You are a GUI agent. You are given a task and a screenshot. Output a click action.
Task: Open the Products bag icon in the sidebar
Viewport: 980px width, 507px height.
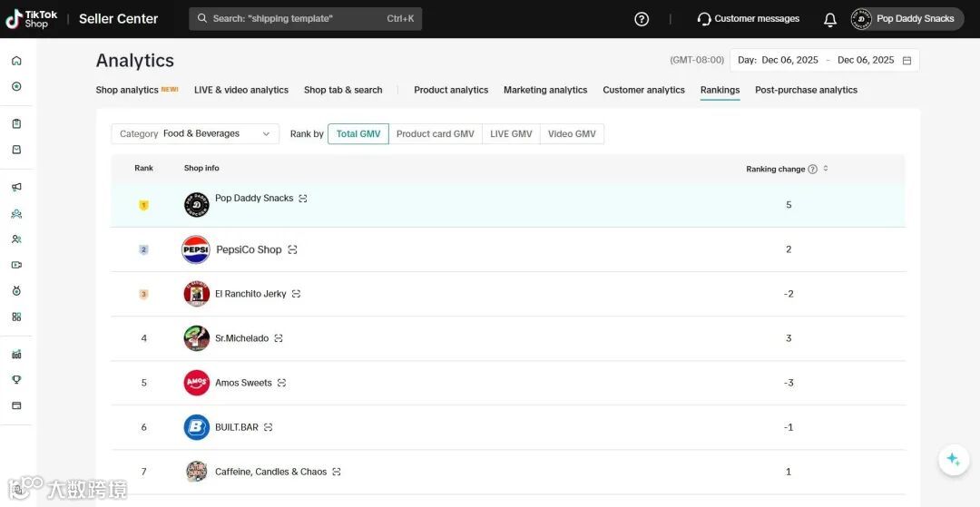click(x=17, y=150)
